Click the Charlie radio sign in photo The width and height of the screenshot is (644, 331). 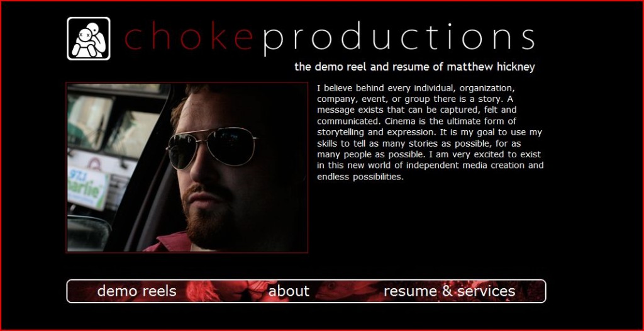(87, 188)
